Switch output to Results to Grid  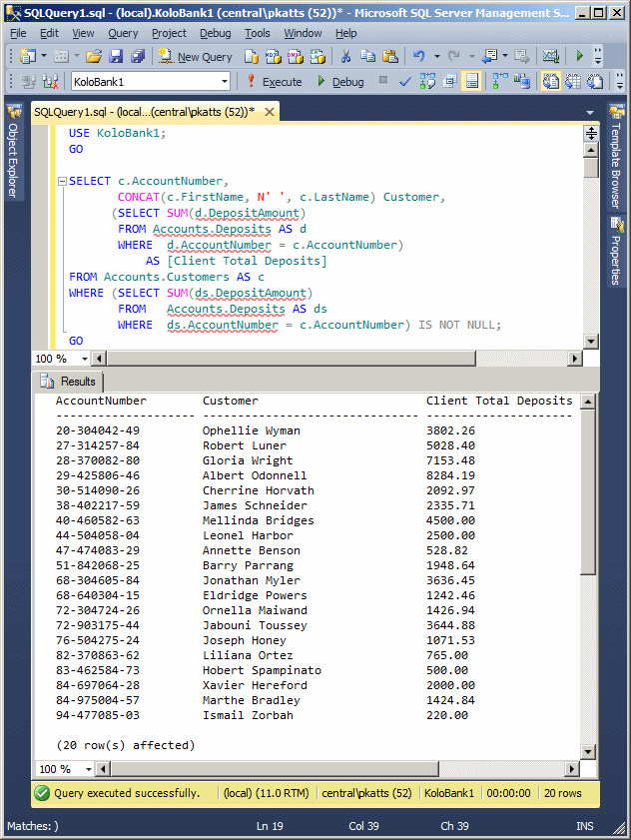573,82
